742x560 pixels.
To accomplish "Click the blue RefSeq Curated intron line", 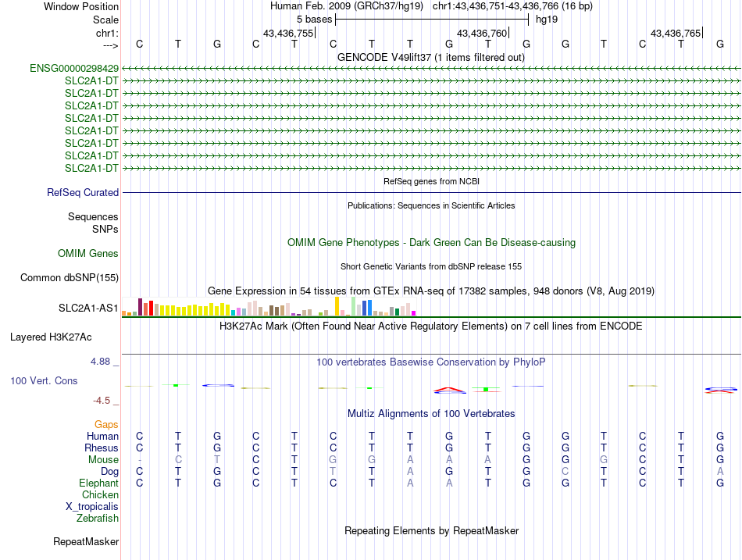I will pyautogui.click(x=431, y=193).
